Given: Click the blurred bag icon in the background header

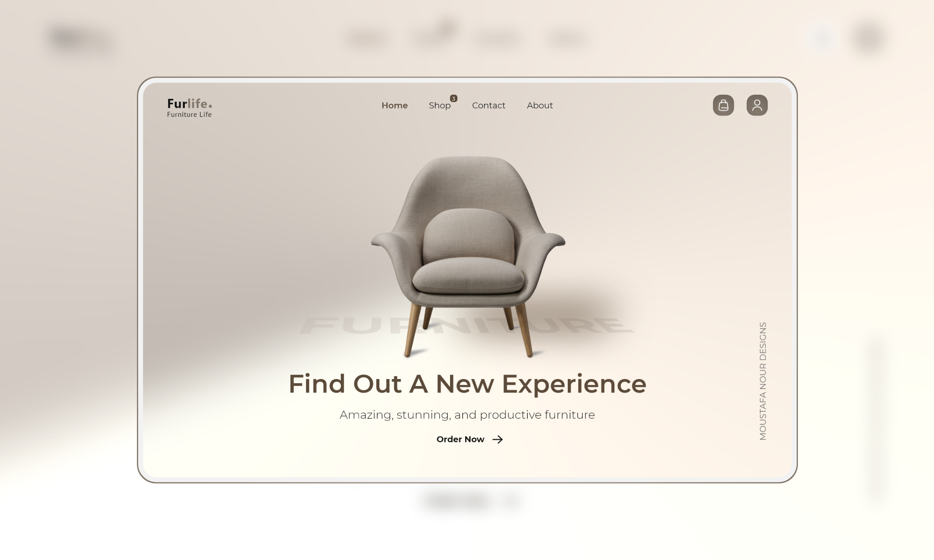Looking at the screenshot, I should tap(823, 38).
